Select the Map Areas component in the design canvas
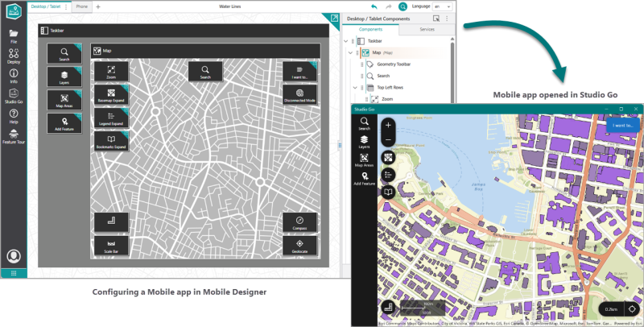The width and height of the screenshot is (644, 327). pos(64,100)
